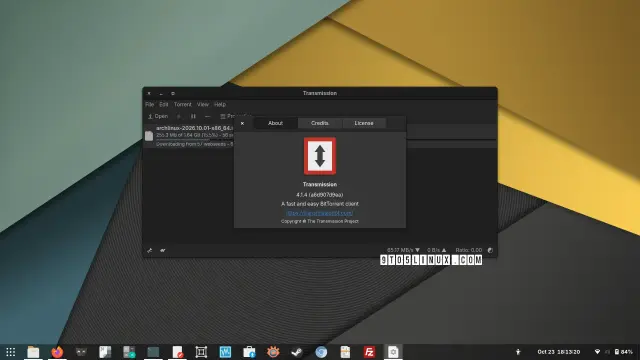Open the blue Chromium browser icon
Screen dimensions: 640x360
point(321,352)
